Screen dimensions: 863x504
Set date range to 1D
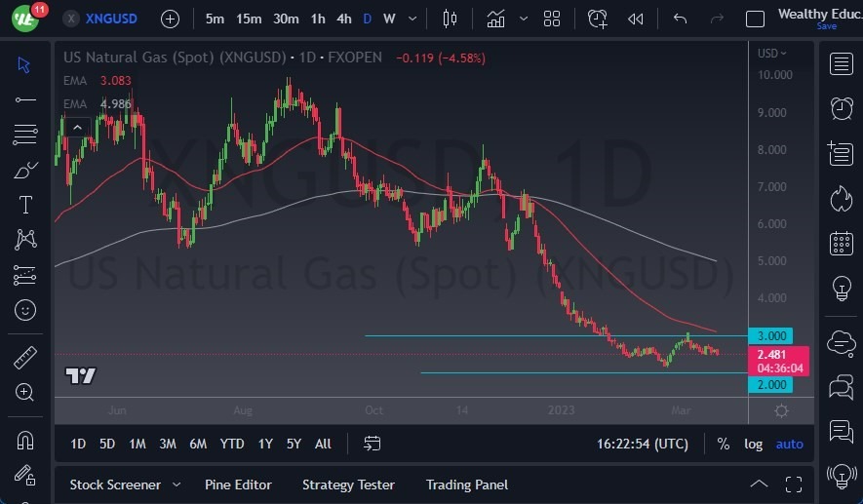78,444
